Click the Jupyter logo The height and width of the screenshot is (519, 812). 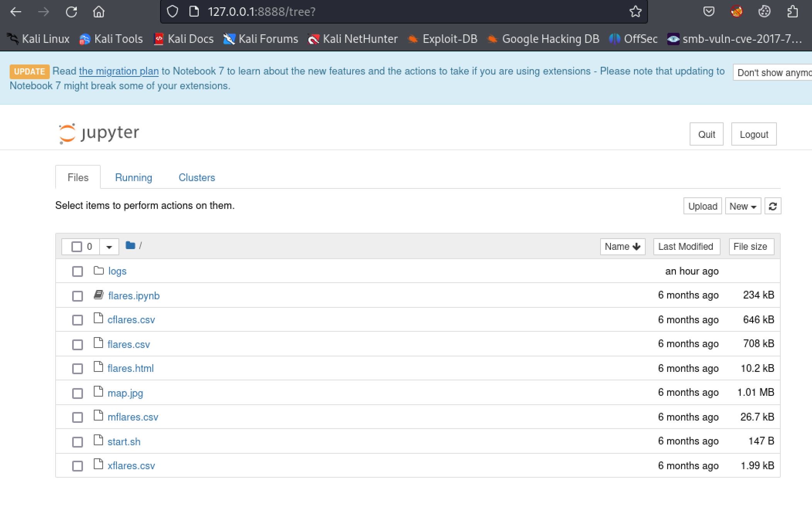tap(99, 133)
